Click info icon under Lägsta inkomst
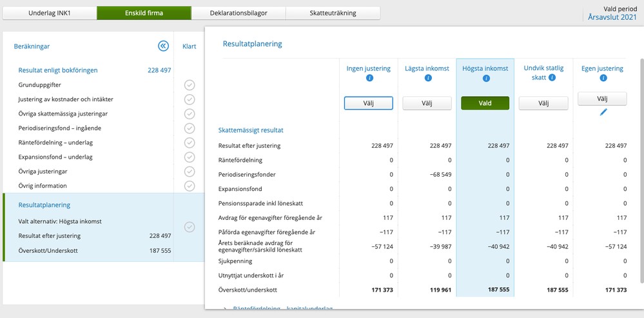 point(427,79)
